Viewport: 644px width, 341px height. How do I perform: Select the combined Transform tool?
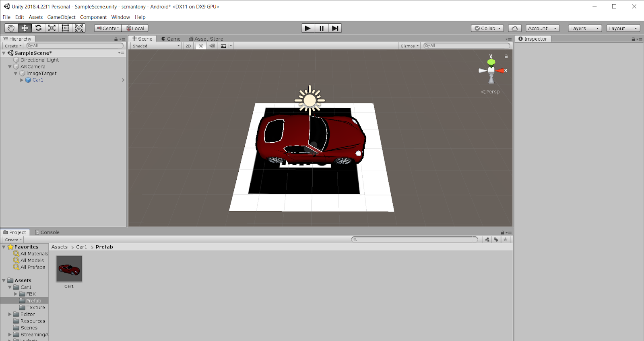point(79,28)
